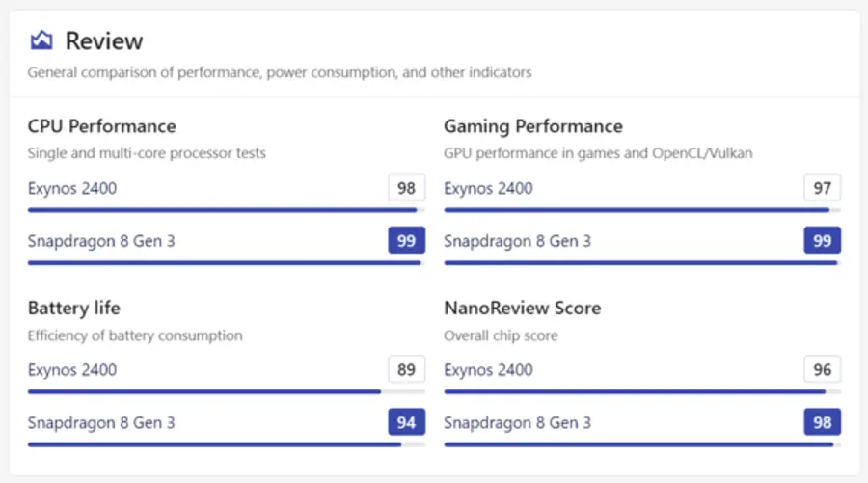Click the 99 Gaming score badge for Snapdragon
Screen dimensions: 868x483
[822, 240]
